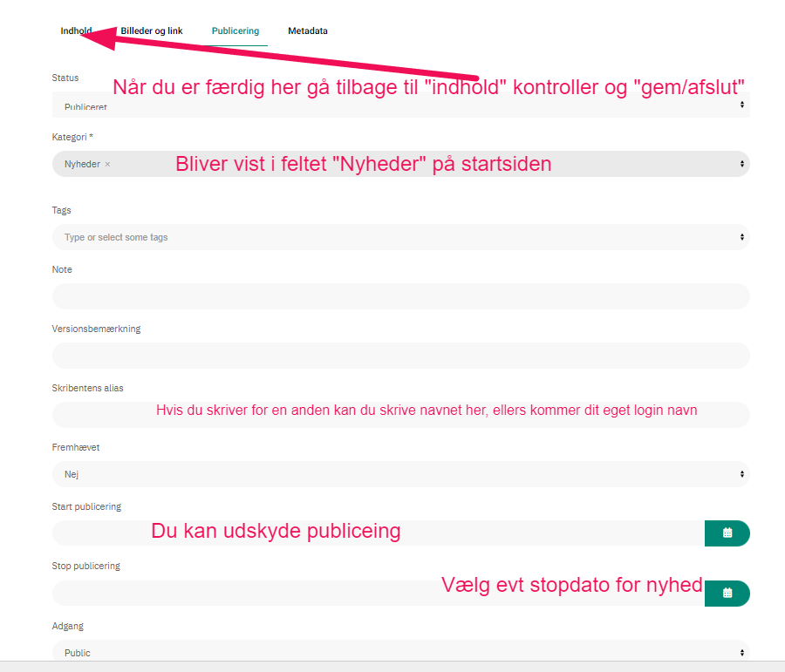This screenshot has height=672, width=785.
Task: Open the Stop publicering calendar picker
Action: click(727, 593)
